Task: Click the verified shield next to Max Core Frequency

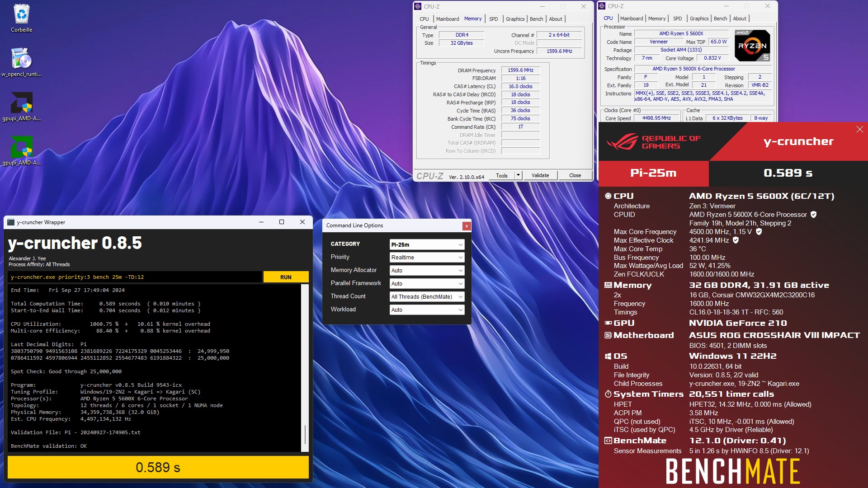Action: point(759,231)
